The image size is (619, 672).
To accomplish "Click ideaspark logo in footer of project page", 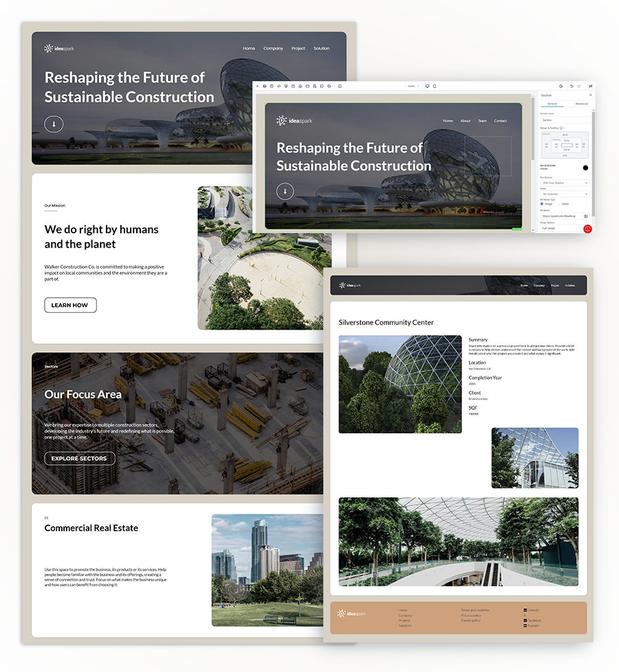I will click(351, 614).
